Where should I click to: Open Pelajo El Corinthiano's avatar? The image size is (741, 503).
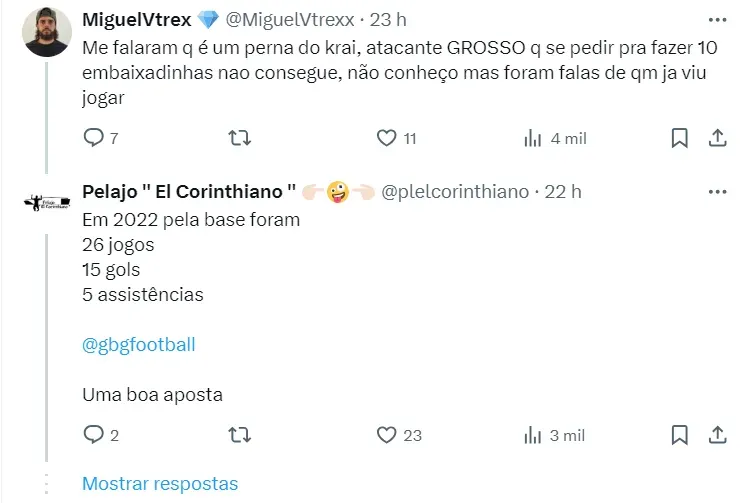(x=46, y=203)
